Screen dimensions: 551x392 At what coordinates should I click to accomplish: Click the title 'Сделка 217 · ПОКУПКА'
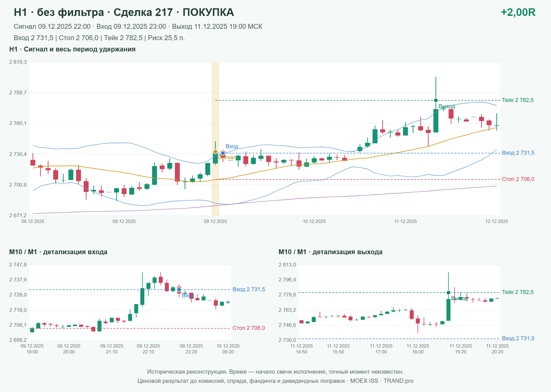point(174,12)
